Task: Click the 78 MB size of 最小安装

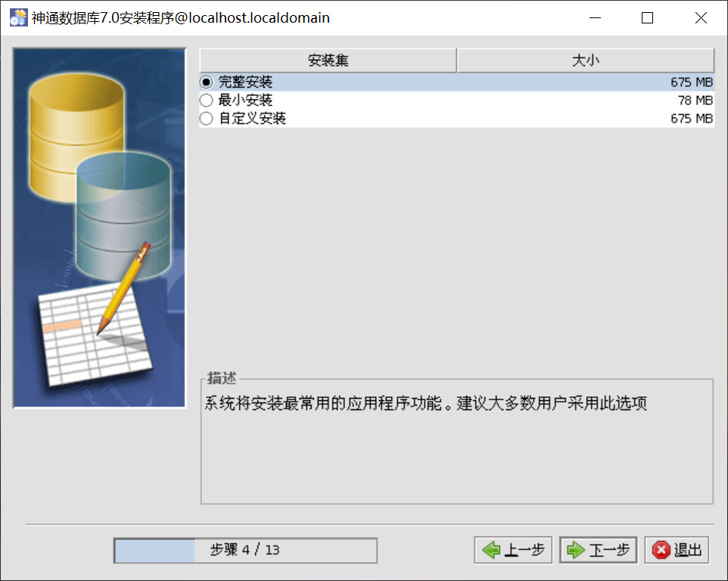Action: coord(695,100)
